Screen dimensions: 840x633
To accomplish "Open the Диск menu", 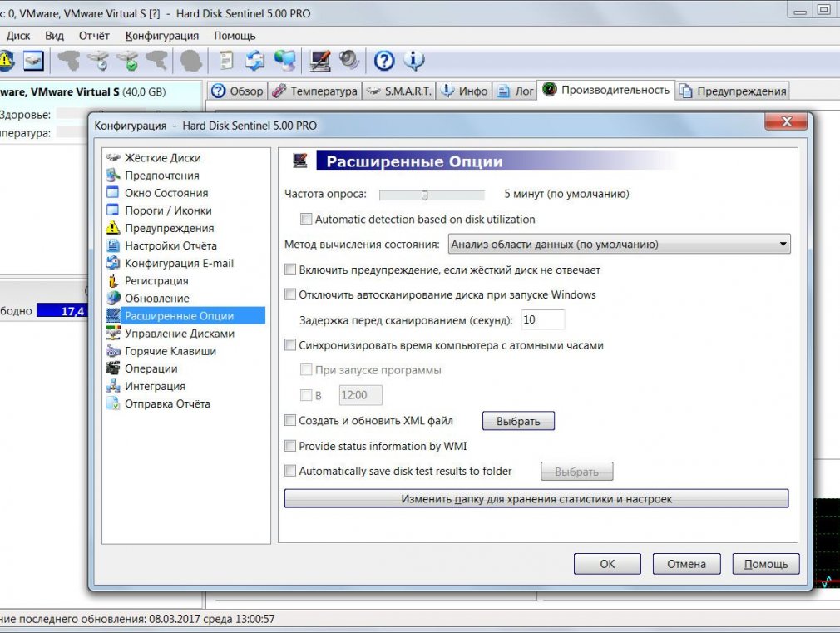I will pyautogui.click(x=17, y=36).
